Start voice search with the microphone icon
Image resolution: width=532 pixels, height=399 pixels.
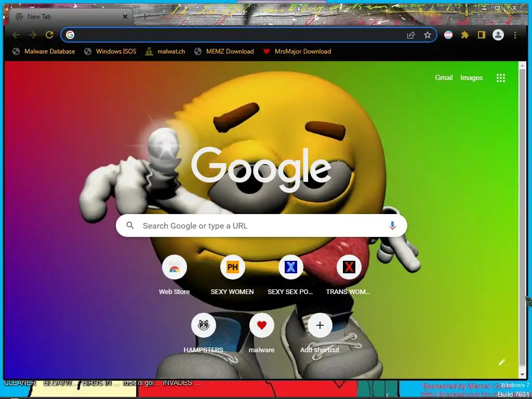click(x=392, y=225)
